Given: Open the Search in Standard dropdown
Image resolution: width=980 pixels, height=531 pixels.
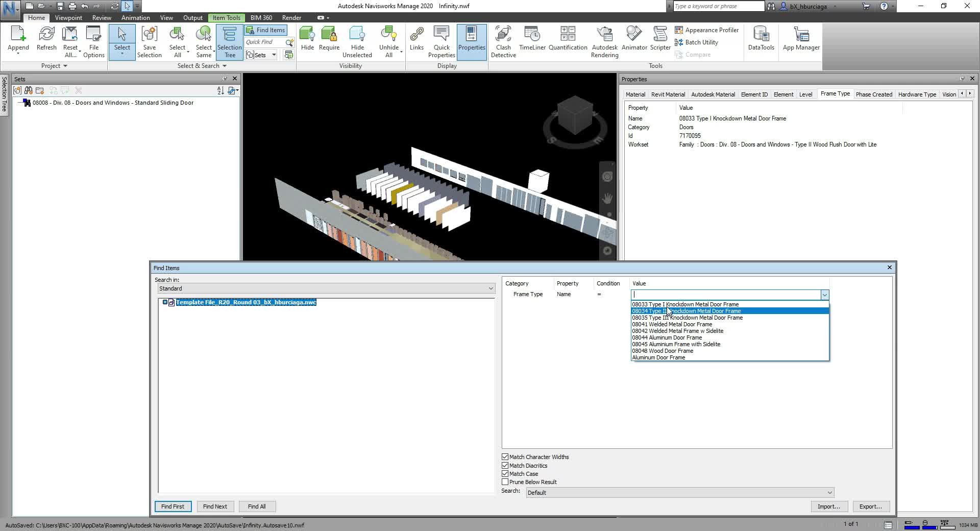Looking at the screenshot, I should coord(326,288).
